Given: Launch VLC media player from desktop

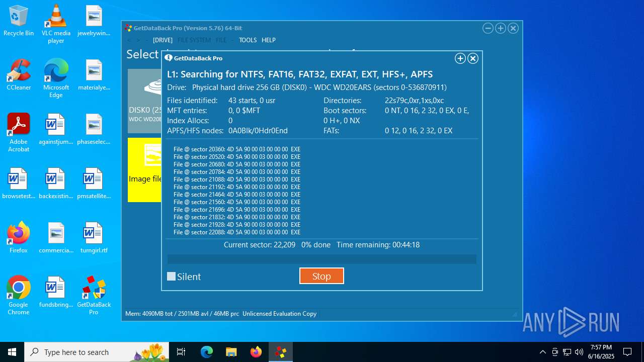Looking at the screenshot, I should click(56, 24).
